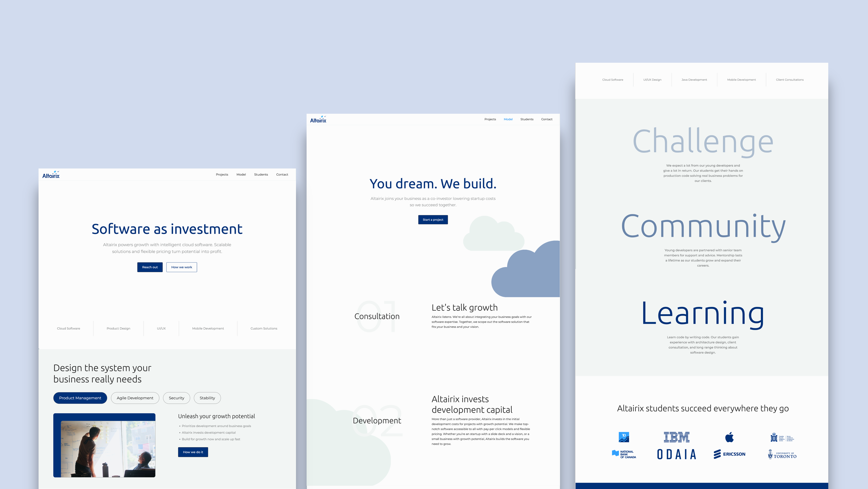Image resolution: width=868 pixels, height=489 pixels.
Task: Select UI/UX tab on left page
Action: (160, 329)
